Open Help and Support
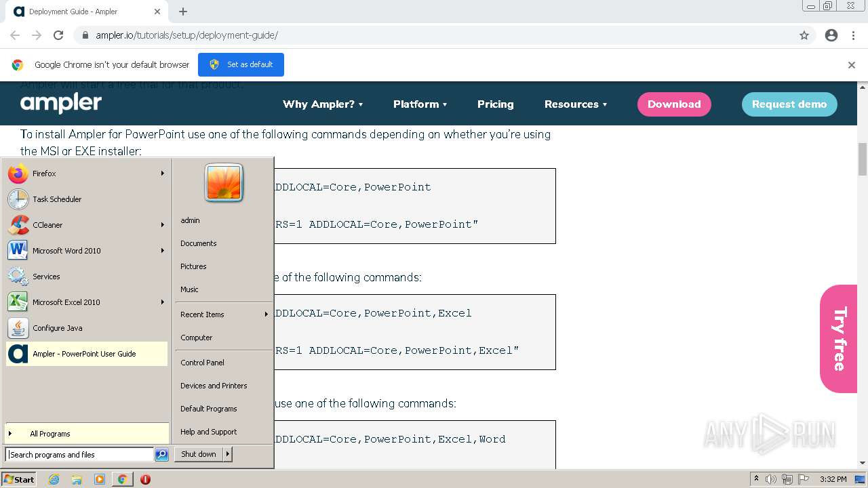 point(209,432)
